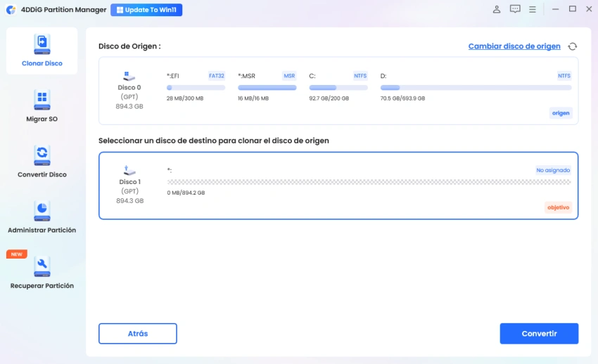Screen dimensions: 598x364
Task: Open the Administrar Partición section icon
Action: 42,212
